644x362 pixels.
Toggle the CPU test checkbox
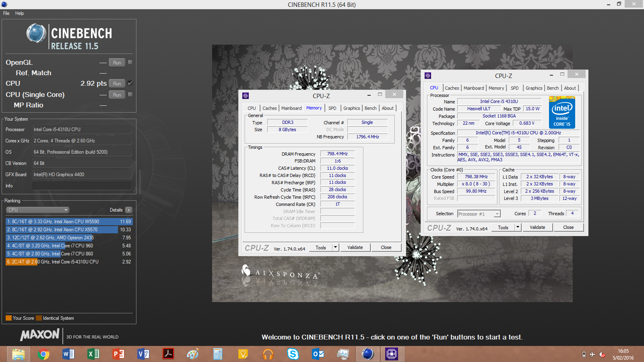pyautogui.click(x=130, y=83)
